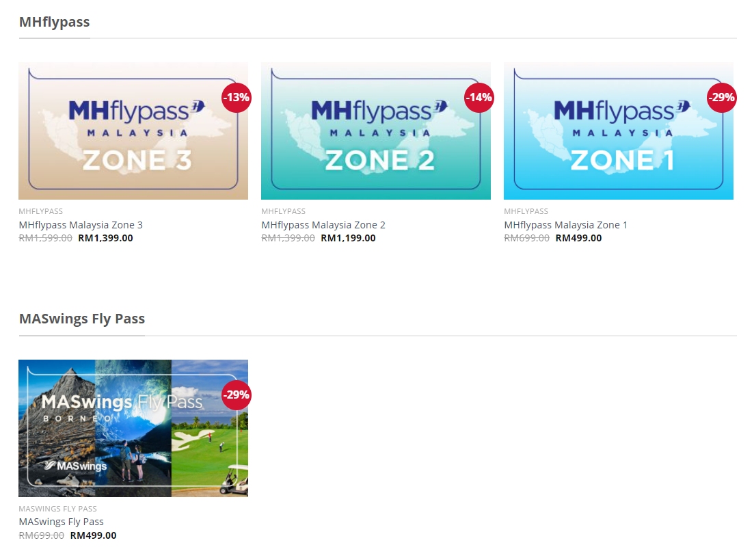The height and width of the screenshot is (560, 754).
Task: Click the -14% discount badge on Zone 2
Action: [x=479, y=98]
